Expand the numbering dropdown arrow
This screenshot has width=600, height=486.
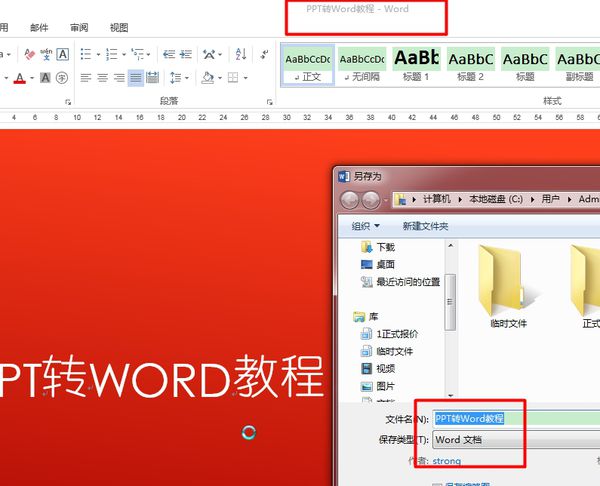(124, 54)
